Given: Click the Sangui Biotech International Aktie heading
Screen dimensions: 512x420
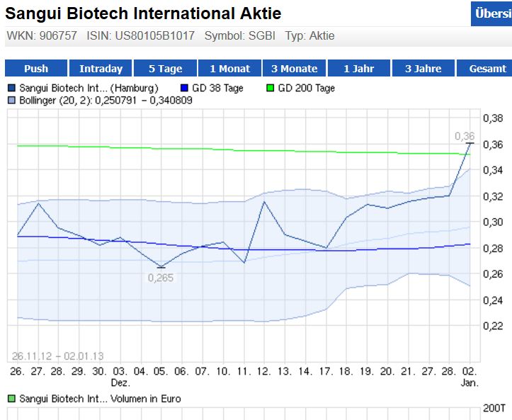Looking at the screenshot, I should (143, 13).
